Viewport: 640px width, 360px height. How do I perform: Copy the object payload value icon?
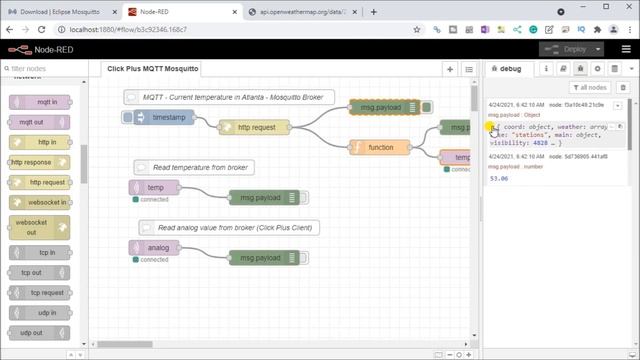tap(620, 127)
